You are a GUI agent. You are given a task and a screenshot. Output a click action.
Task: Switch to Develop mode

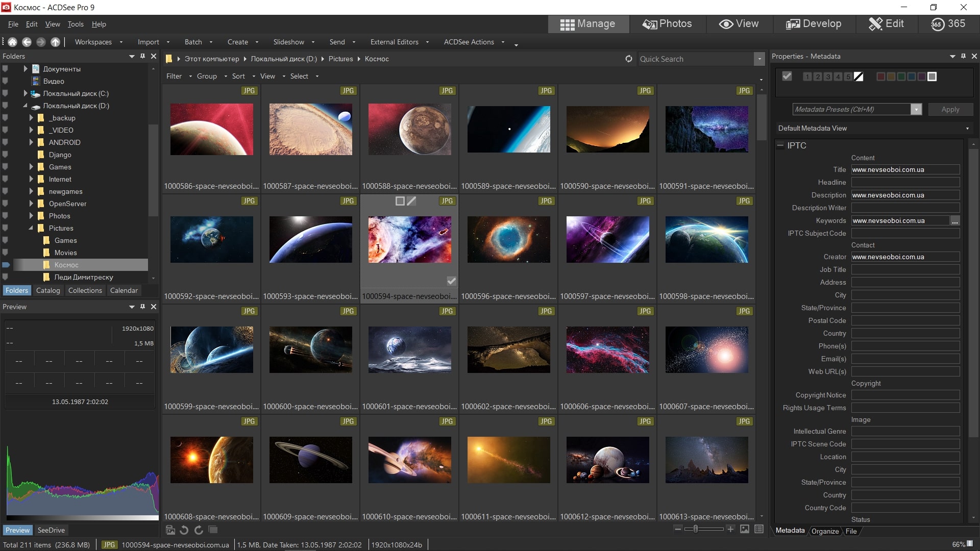[x=814, y=24]
